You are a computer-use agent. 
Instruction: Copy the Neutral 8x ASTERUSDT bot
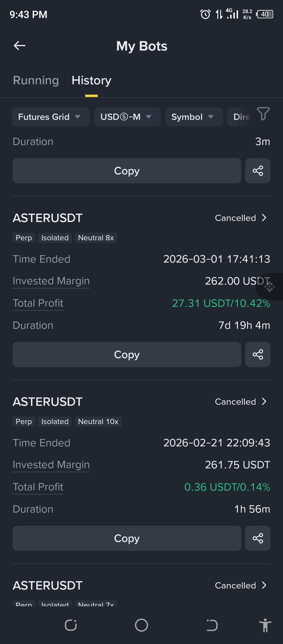pyautogui.click(x=127, y=354)
